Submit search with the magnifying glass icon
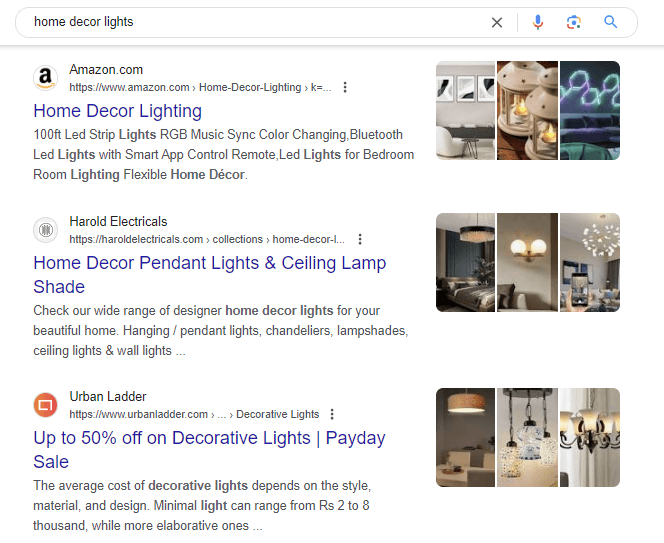Screen dimensions: 664x543 pos(610,22)
